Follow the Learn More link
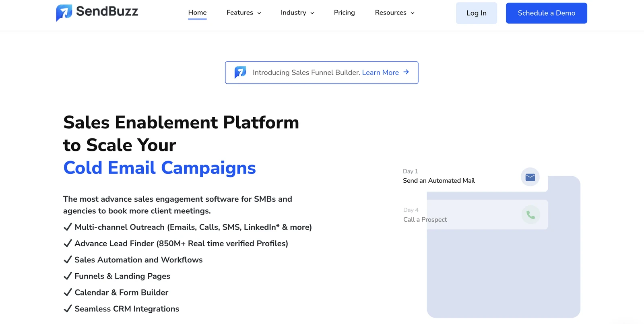644x324 pixels. coord(380,72)
